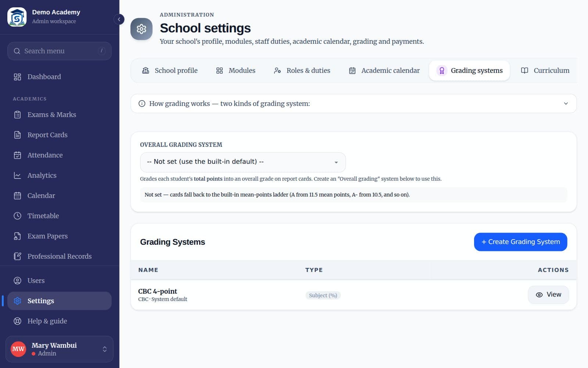Click the MW user avatar
The image size is (588, 368).
click(x=18, y=349)
